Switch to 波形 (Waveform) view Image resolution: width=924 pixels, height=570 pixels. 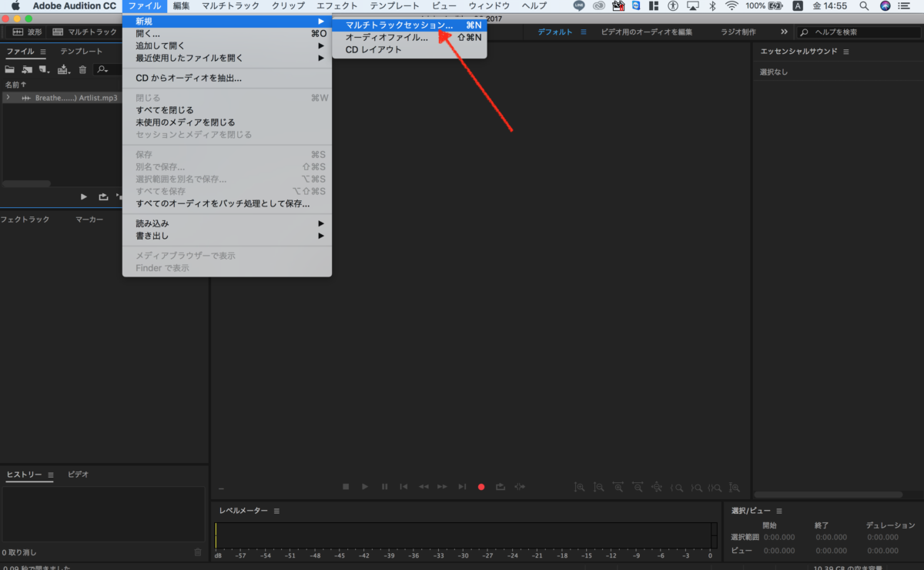tap(28, 32)
